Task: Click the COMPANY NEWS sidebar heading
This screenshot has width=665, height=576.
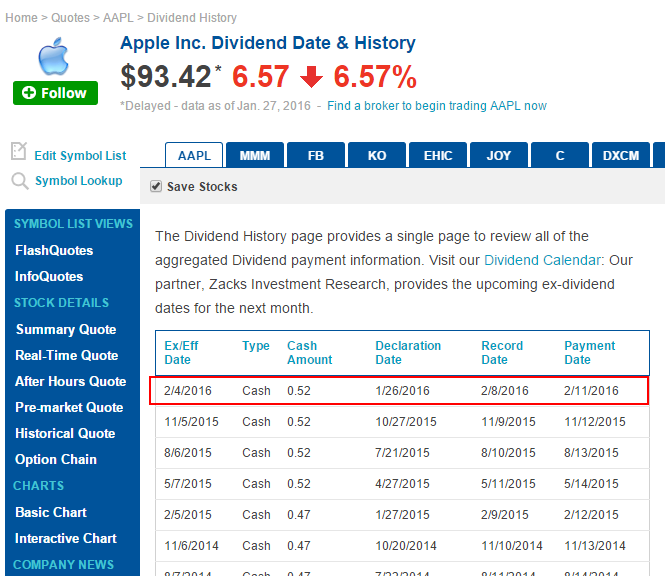Action: (x=64, y=565)
